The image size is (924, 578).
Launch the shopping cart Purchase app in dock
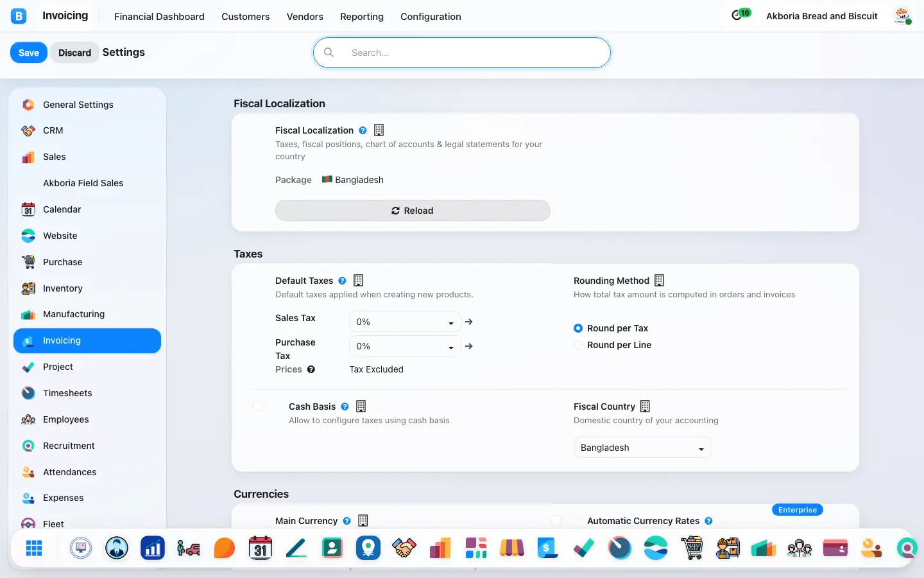point(692,548)
